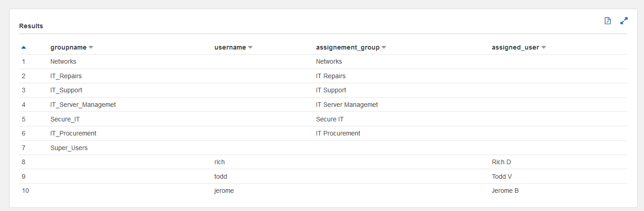The image size is (644, 211).
Task: Select the Networks groupname cell
Action: coord(63,61)
